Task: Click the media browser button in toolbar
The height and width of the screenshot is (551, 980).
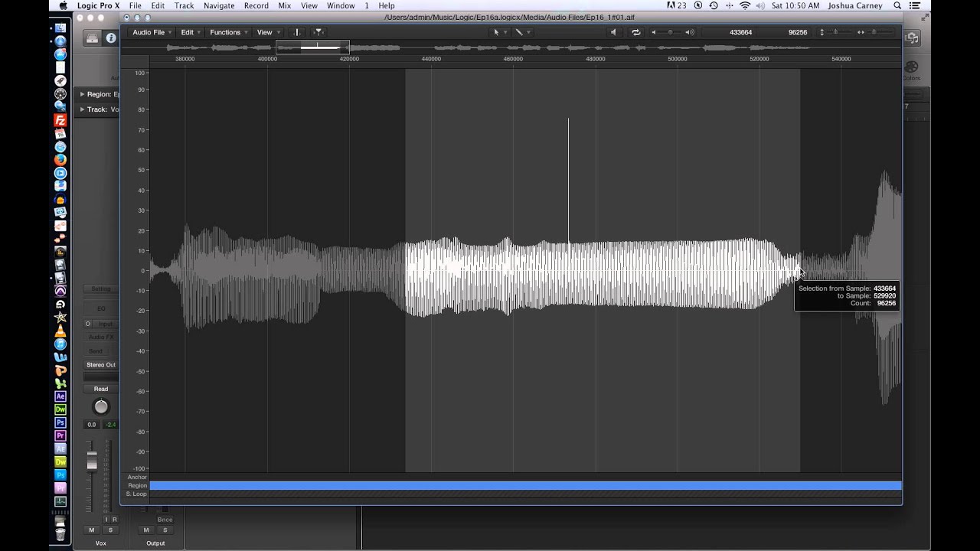Action: [913, 37]
